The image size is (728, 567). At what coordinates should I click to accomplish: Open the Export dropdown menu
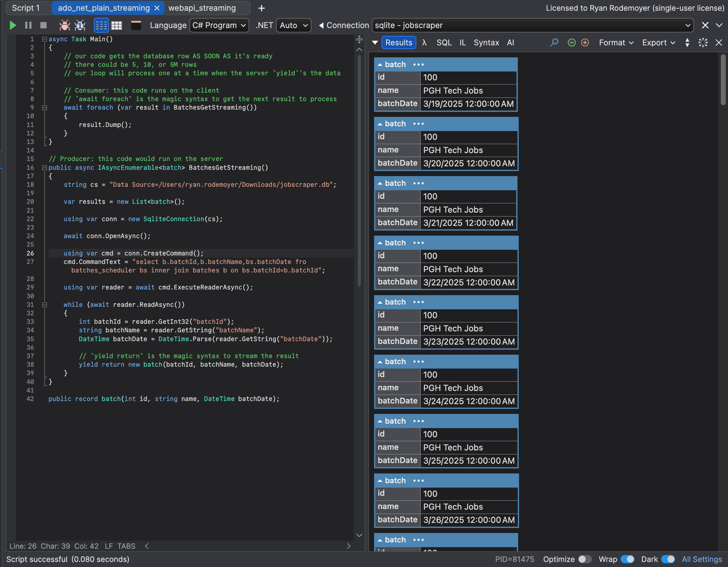pyautogui.click(x=659, y=43)
